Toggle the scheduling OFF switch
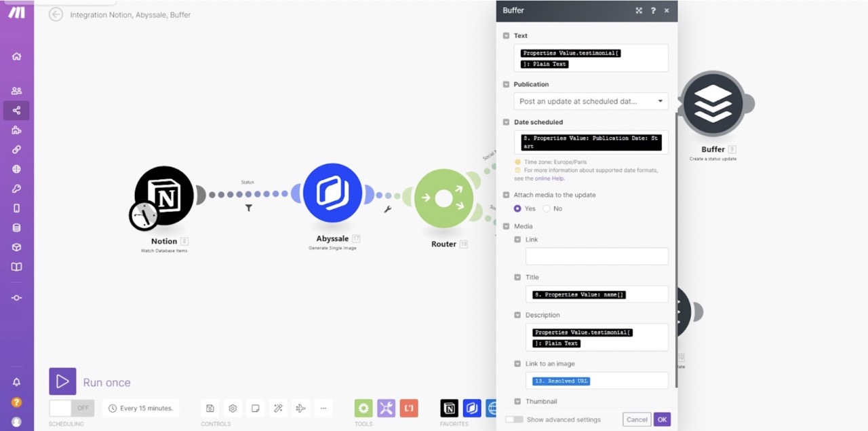 pyautogui.click(x=71, y=408)
